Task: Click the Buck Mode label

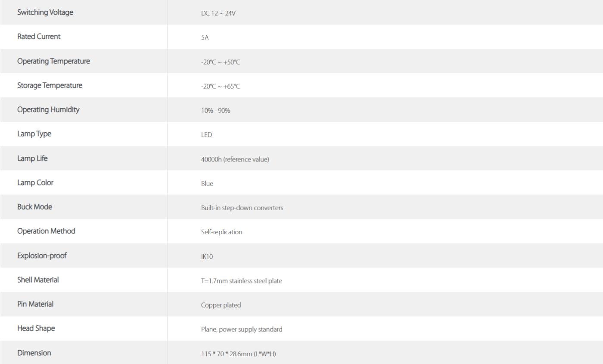Action: pos(34,207)
